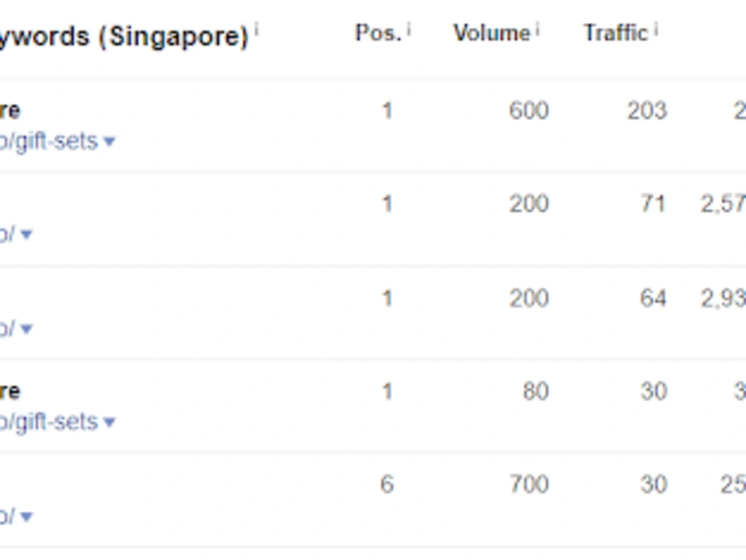The width and height of the screenshot is (746, 560).
Task: Click the Keywords (Singapore) column heading
Action: click(x=124, y=36)
